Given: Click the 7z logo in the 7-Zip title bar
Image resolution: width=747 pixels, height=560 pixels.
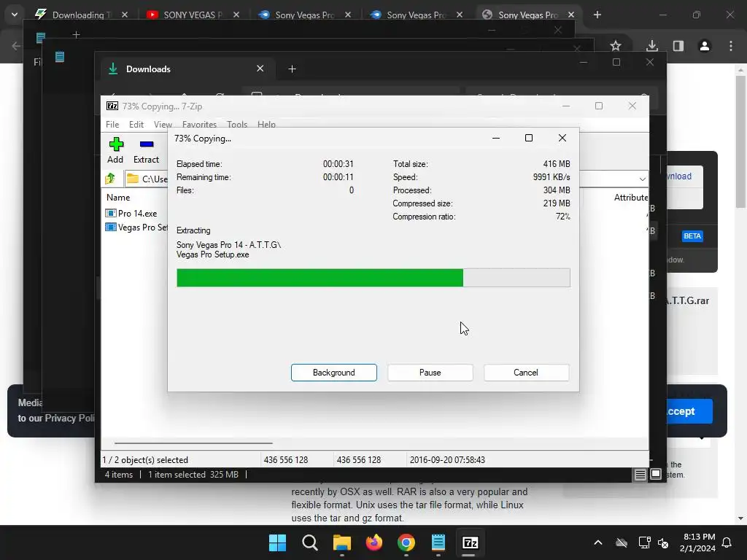Looking at the screenshot, I should click(112, 106).
